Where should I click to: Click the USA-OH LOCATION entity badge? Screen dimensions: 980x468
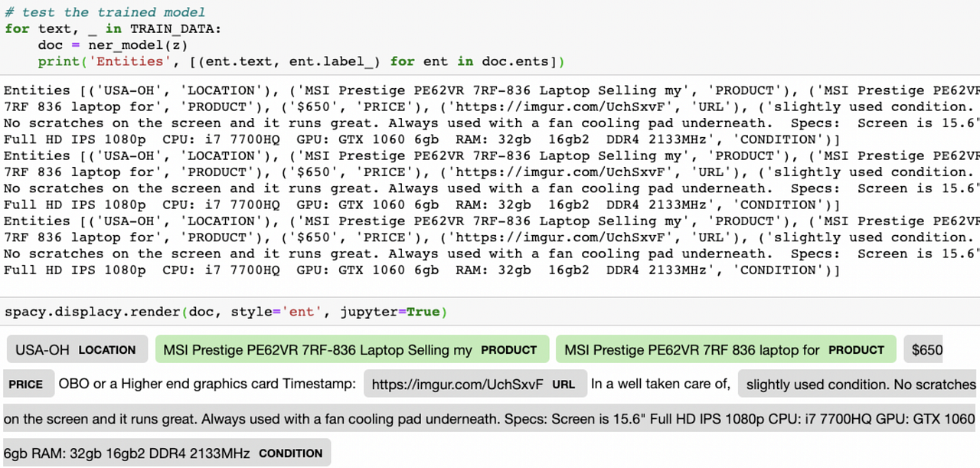[x=76, y=349]
